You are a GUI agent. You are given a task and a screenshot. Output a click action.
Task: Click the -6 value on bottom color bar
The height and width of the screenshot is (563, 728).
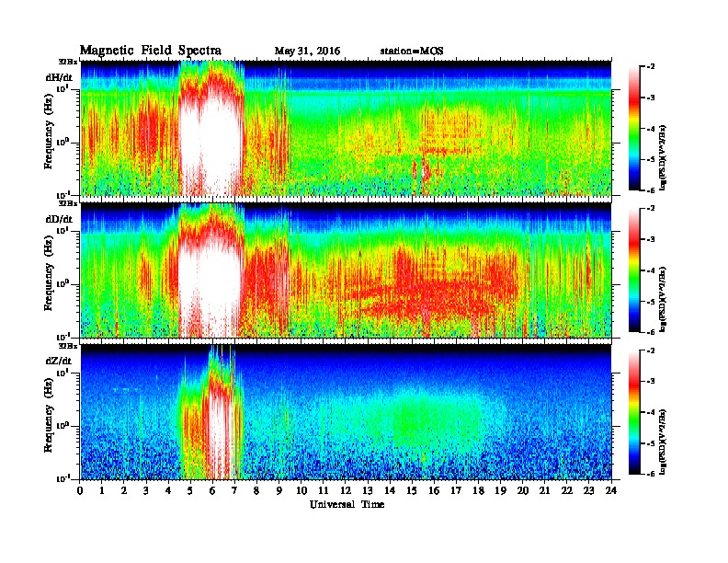[652, 474]
